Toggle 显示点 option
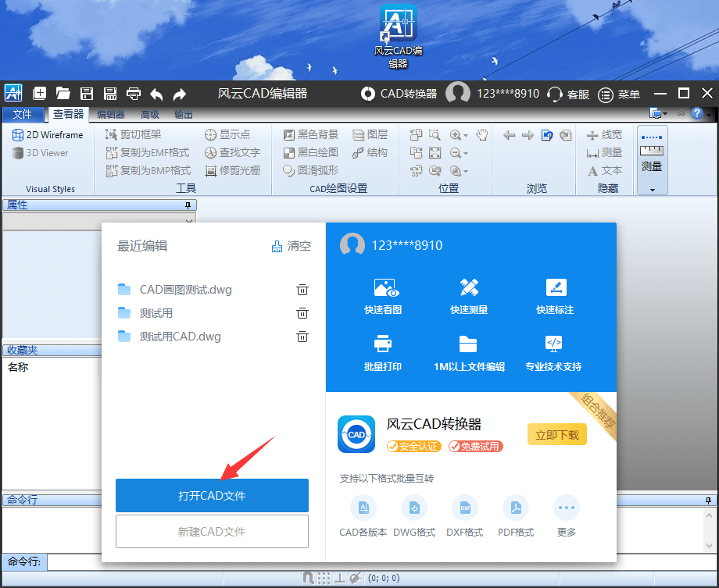The image size is (719, 588). point(227,134)
